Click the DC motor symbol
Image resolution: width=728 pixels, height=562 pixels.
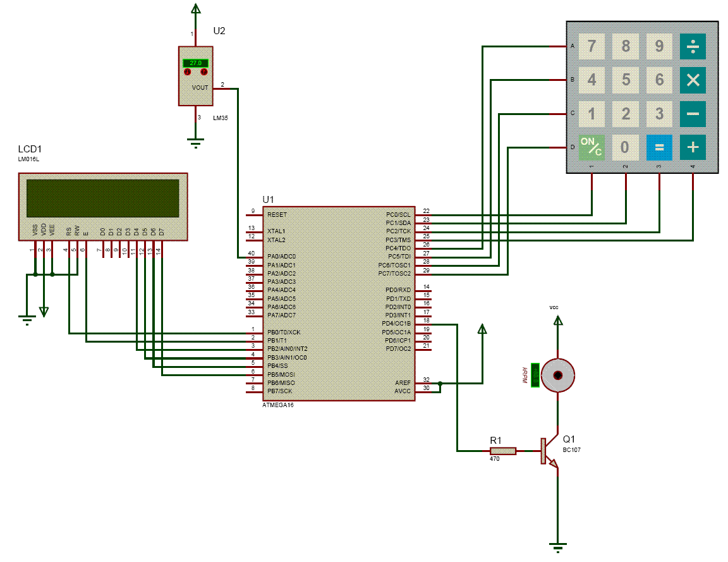click(559, 375)
